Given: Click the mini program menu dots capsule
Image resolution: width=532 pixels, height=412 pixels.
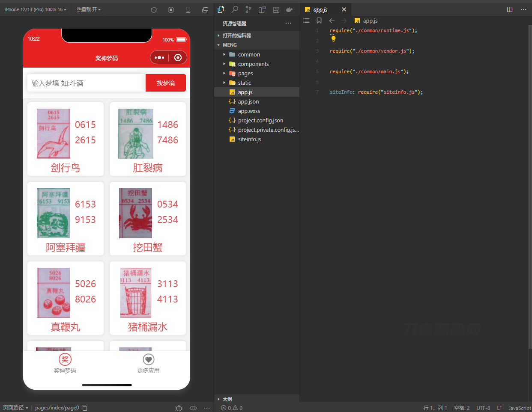Looking at the screenshot, I should pos(159,58).
